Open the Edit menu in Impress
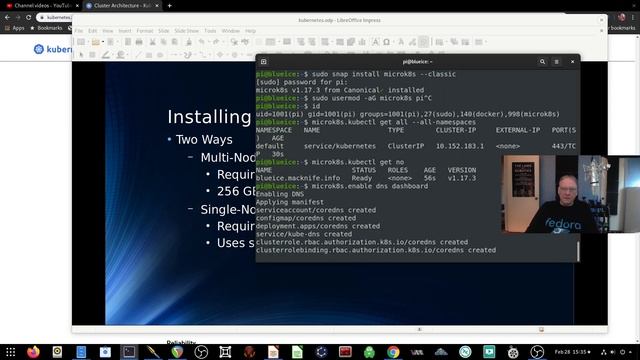Screen dimensions: 640x360 [x=93, y=31]
